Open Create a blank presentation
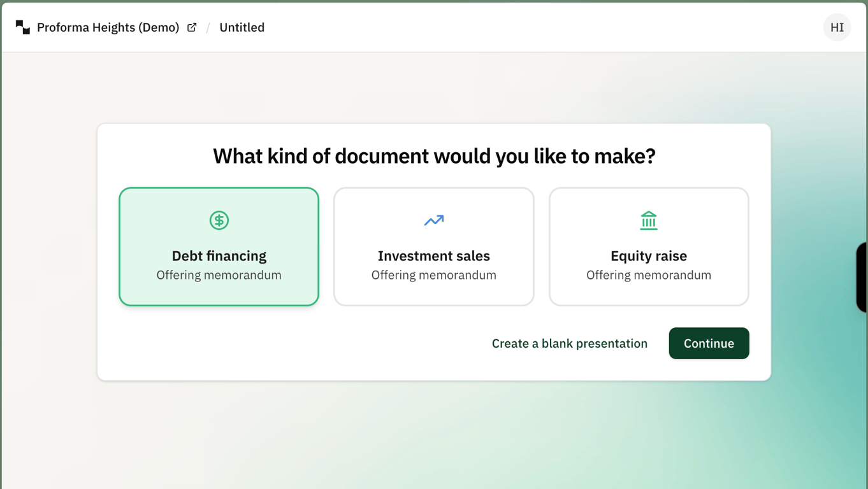Viewport: 868px width, 489px height. [569, 343]
